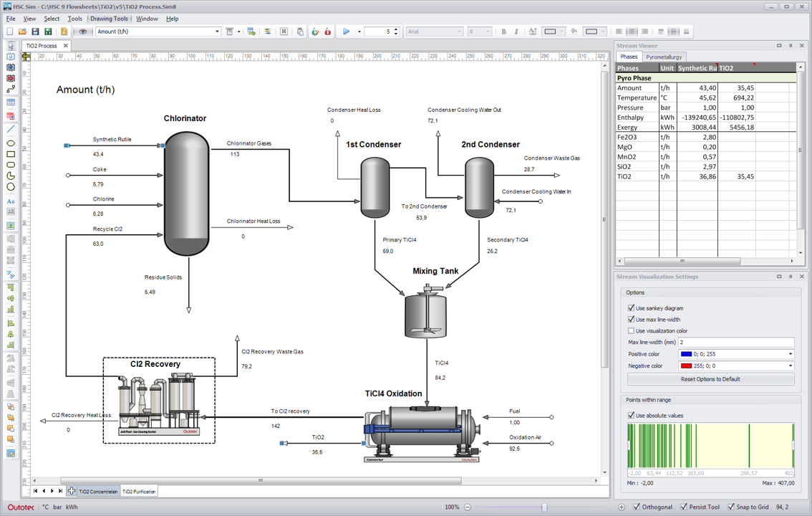The height and width of the screenshot is (516, 812).
Task: Open the Help menu
Action: (172, 19)
